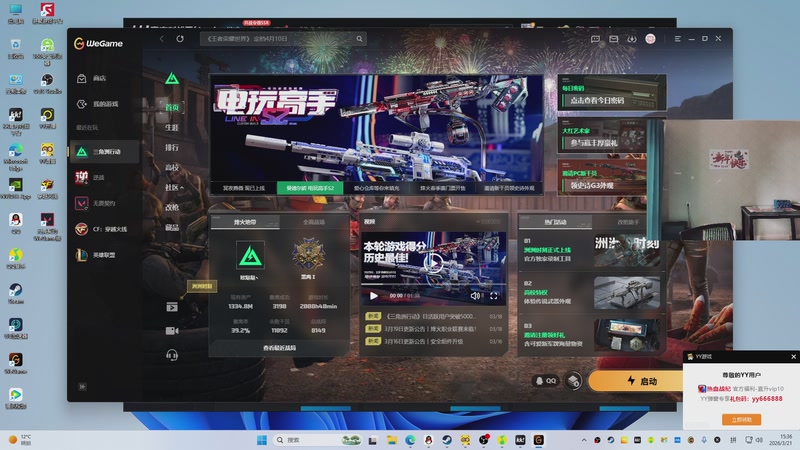Screen dimensions: 800x450
Task: Switch to 全面战场 stats tab
Action: click(x=314, y=222)
